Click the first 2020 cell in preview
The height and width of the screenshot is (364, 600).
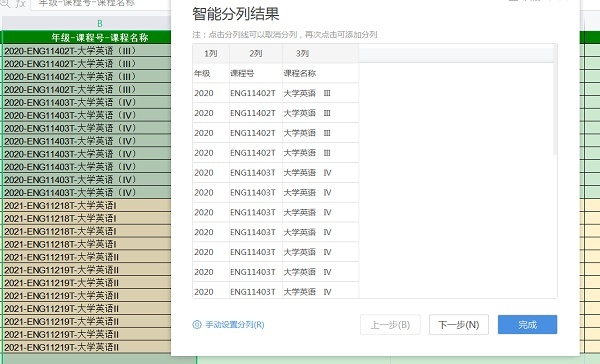click(x=211, y=93)
